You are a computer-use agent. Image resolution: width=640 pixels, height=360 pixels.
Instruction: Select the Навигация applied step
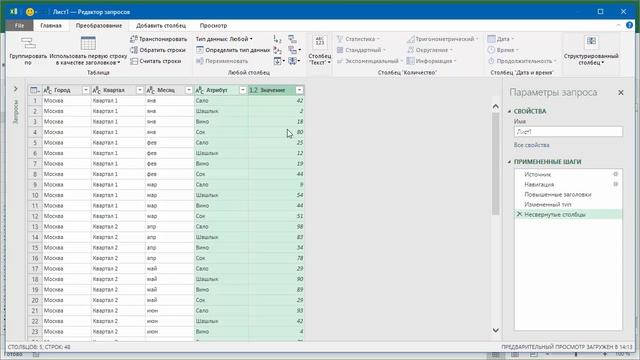[568, 184]
